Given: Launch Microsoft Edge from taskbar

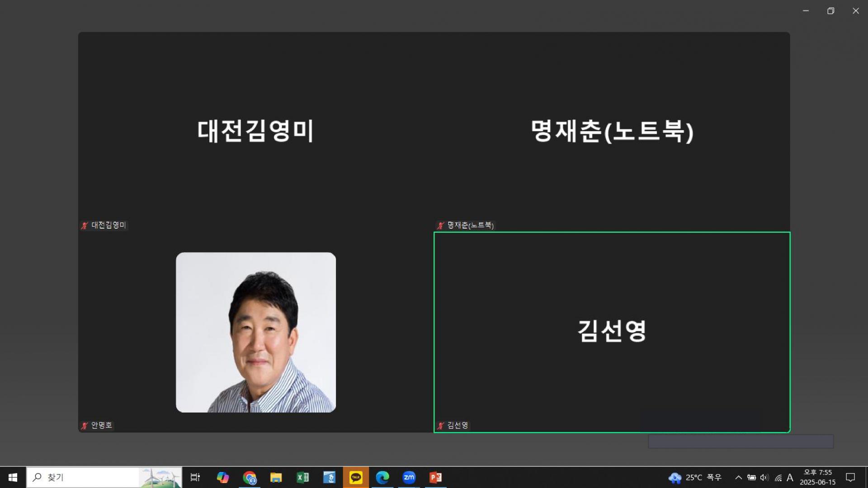Looking at the screenshot, I should click(x=382, y=477).
